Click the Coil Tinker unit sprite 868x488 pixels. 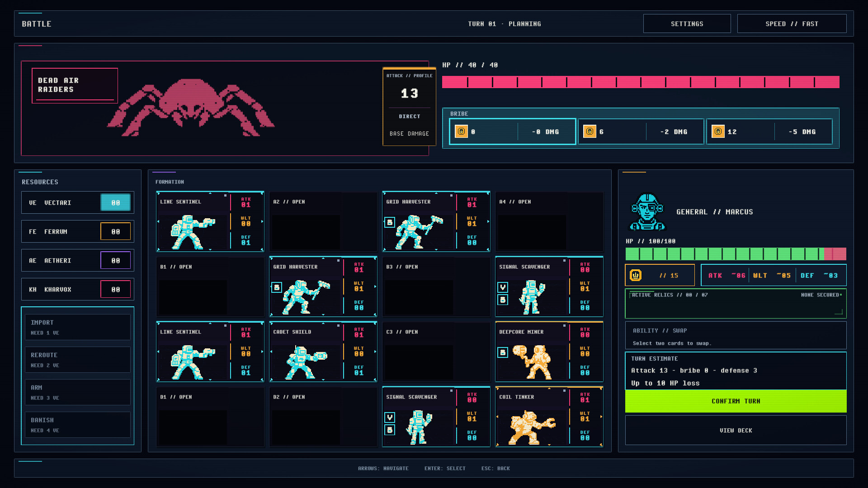pyautogui.click(x=532, y=427)
